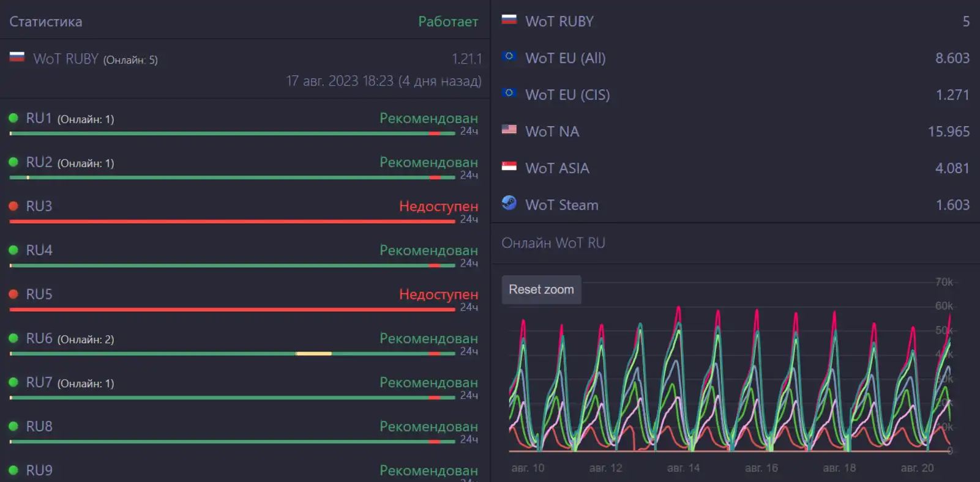Click the 70k gridline label on chart
This screenshot has width=980, height=482.
point(944,282)
